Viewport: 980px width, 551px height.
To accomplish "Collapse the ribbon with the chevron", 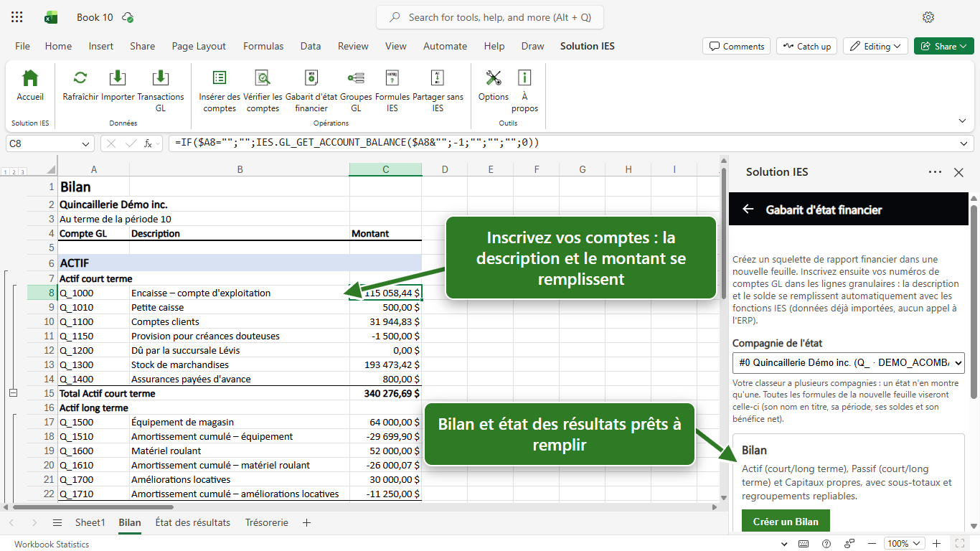I will pyautogui.click(x=962, y=121).
